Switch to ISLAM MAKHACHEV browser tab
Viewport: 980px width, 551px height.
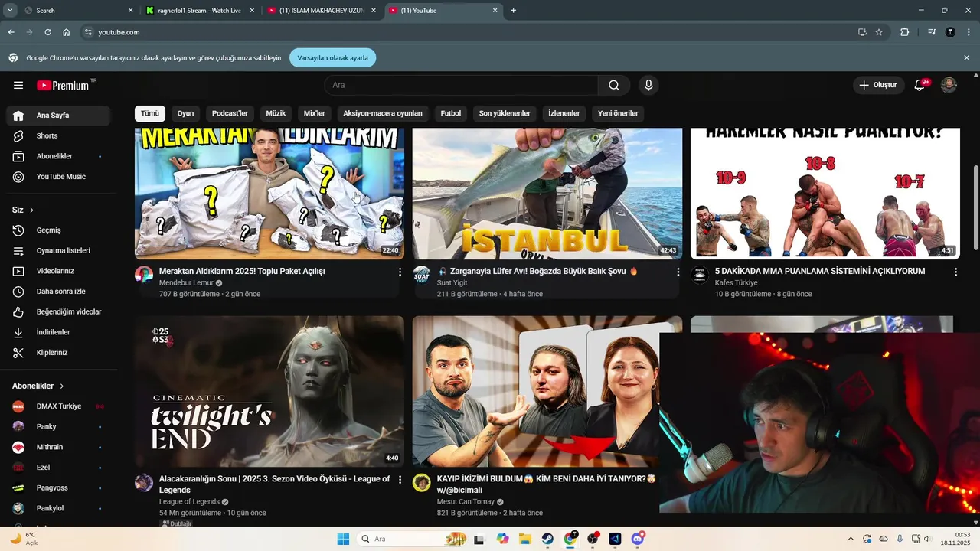point(322,11)
